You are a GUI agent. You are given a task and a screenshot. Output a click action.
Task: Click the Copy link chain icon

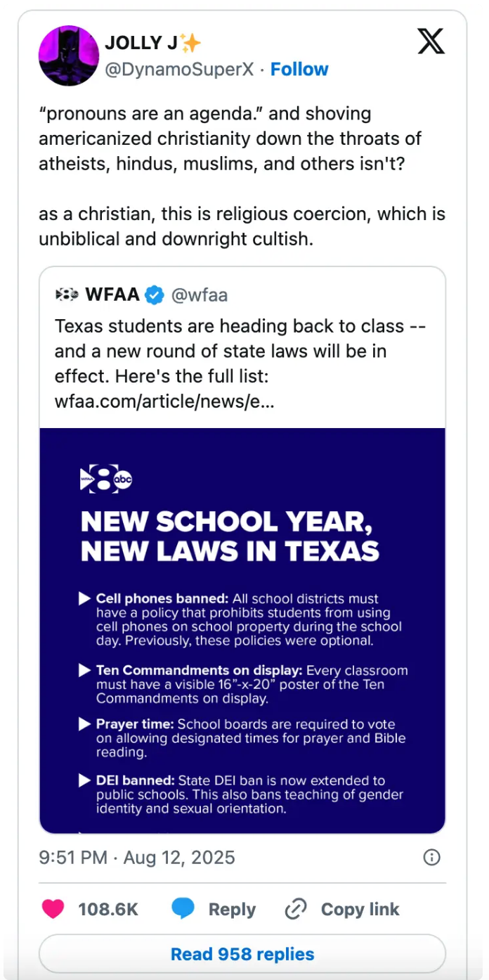pos(295,909)
